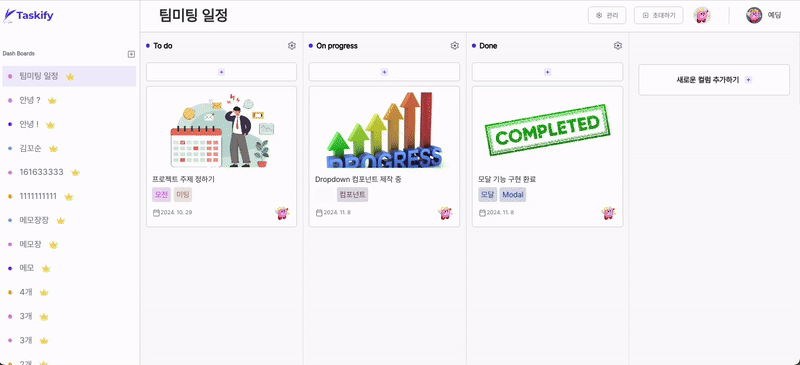The width and height of the screenshot is (800, 365).
Task: Click the To do column title
Action: tap(163, 46)
